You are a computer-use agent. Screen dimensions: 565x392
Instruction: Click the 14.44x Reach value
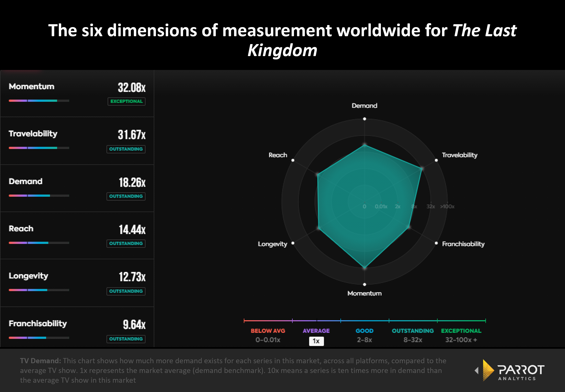[132, 229]
